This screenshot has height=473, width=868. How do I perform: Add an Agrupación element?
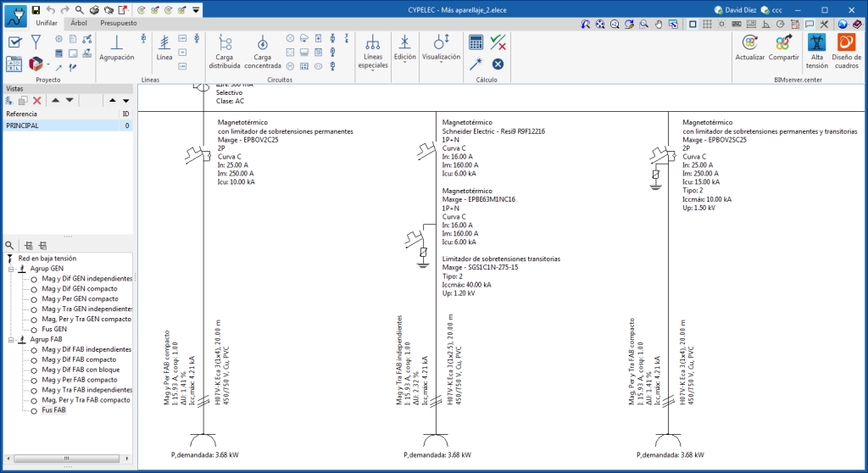click(116, 47)
